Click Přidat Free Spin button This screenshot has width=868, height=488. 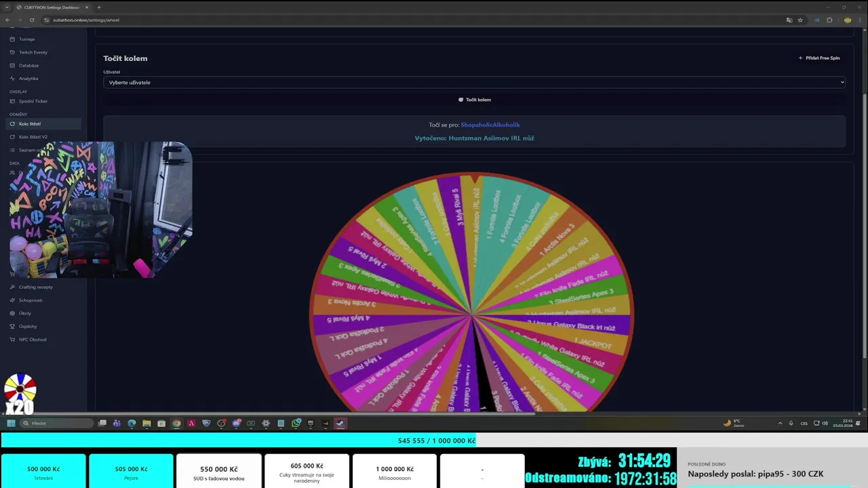(x=819, y=58)
